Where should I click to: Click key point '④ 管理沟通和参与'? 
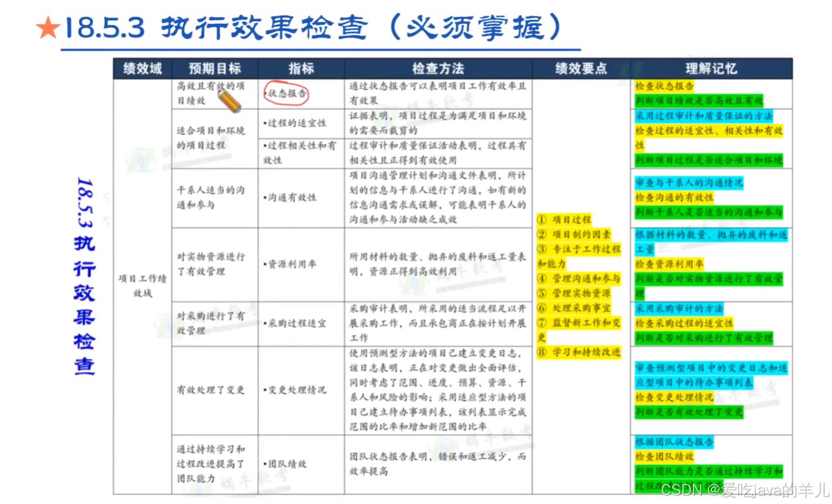579,279
